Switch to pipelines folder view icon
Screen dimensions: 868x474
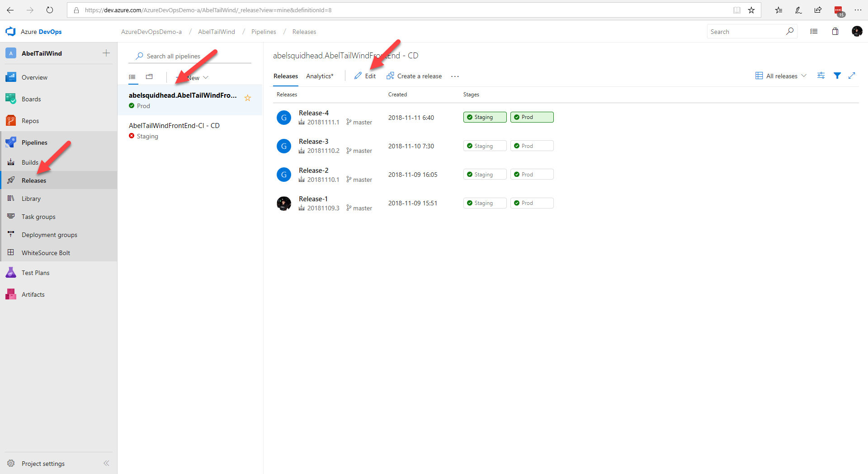[149, 77]
